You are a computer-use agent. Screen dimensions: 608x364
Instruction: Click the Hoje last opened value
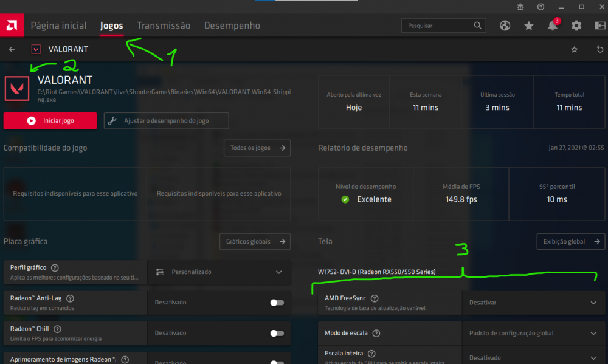(354, 108)
